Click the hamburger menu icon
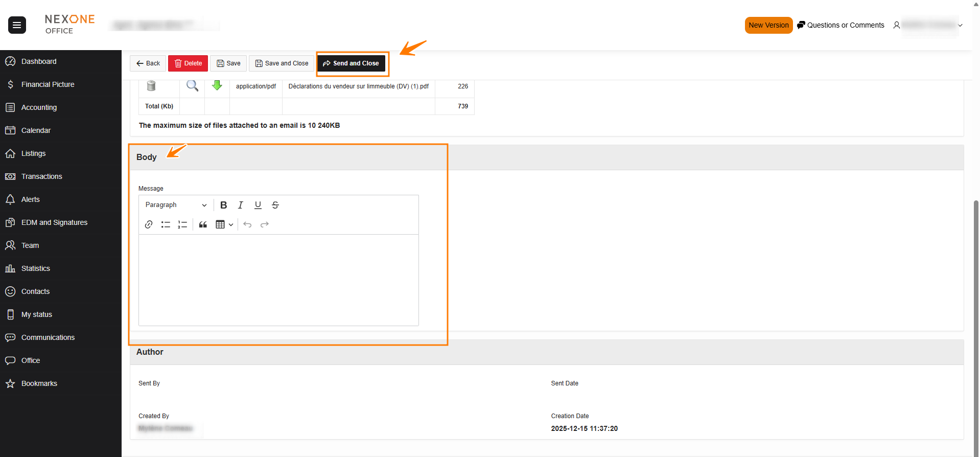This screenshot has width=980, height=457. point(17,25)
